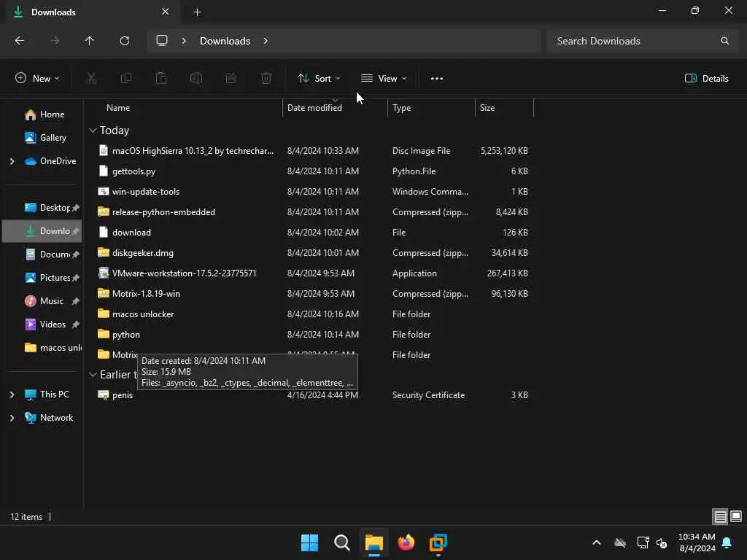Refresh the Downloads folder view
The height and width of the screenshot is (560, 747).
point(124,41)
